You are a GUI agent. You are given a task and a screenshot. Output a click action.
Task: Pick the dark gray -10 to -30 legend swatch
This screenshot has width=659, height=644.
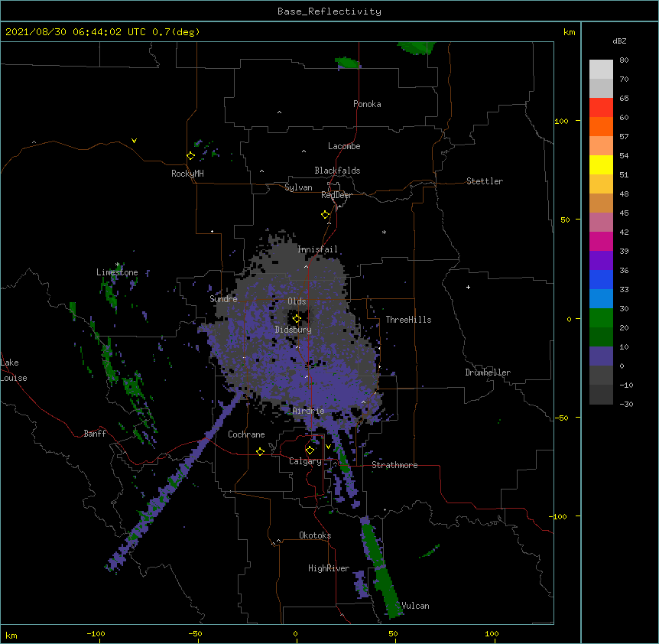[x=601, y=395]
